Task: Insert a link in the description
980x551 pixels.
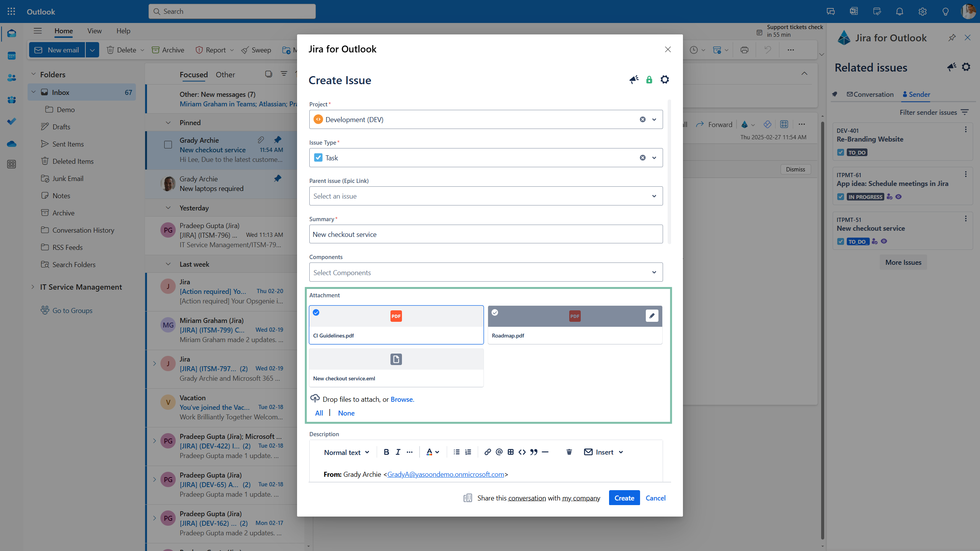Action: coord(487,452)
